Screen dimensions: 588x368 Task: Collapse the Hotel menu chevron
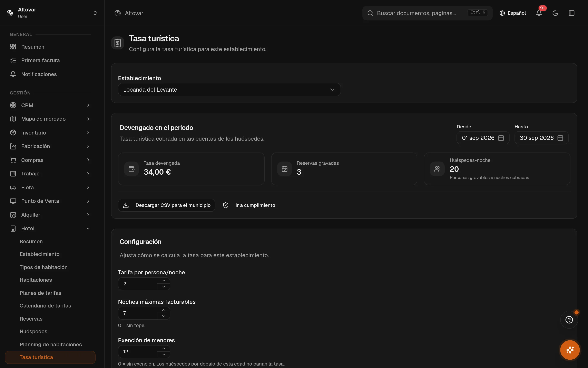[x=88, y=229]
